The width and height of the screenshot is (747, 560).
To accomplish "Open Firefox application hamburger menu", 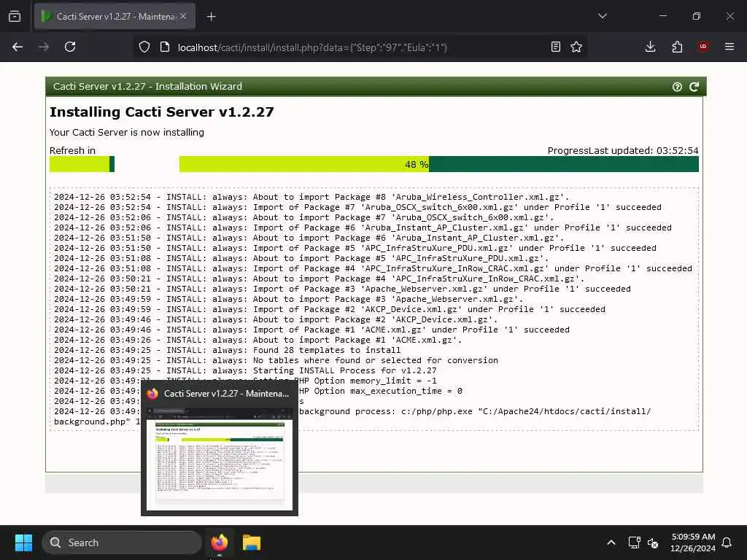I will tap(729, 47).
